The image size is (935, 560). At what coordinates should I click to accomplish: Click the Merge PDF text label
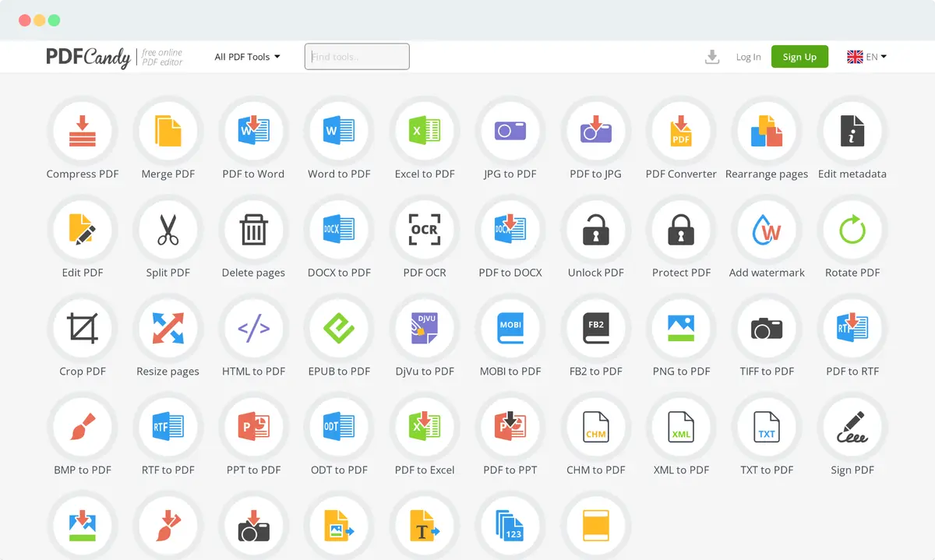click(168, 174)
